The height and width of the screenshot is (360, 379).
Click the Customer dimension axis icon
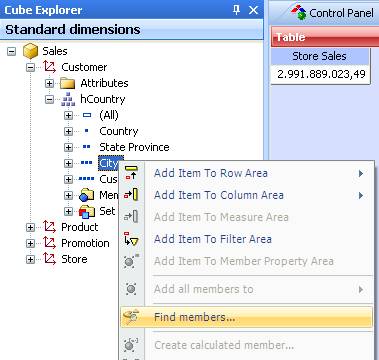50,67
